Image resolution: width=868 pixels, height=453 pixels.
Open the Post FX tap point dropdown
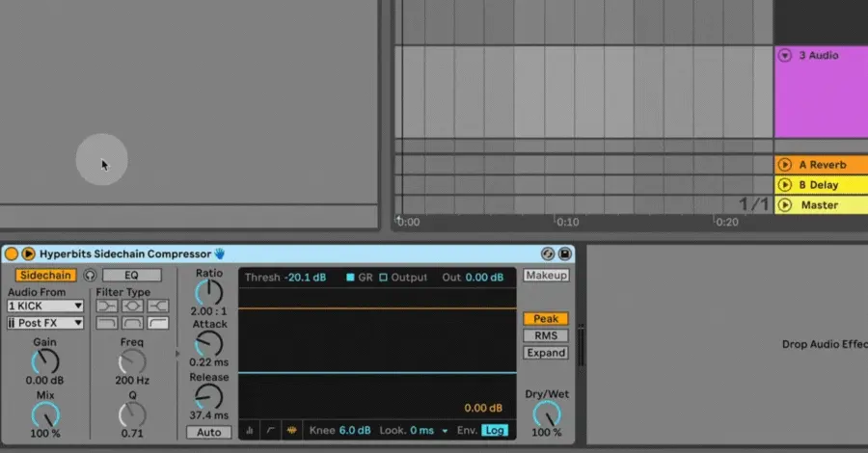coord(45,323)
